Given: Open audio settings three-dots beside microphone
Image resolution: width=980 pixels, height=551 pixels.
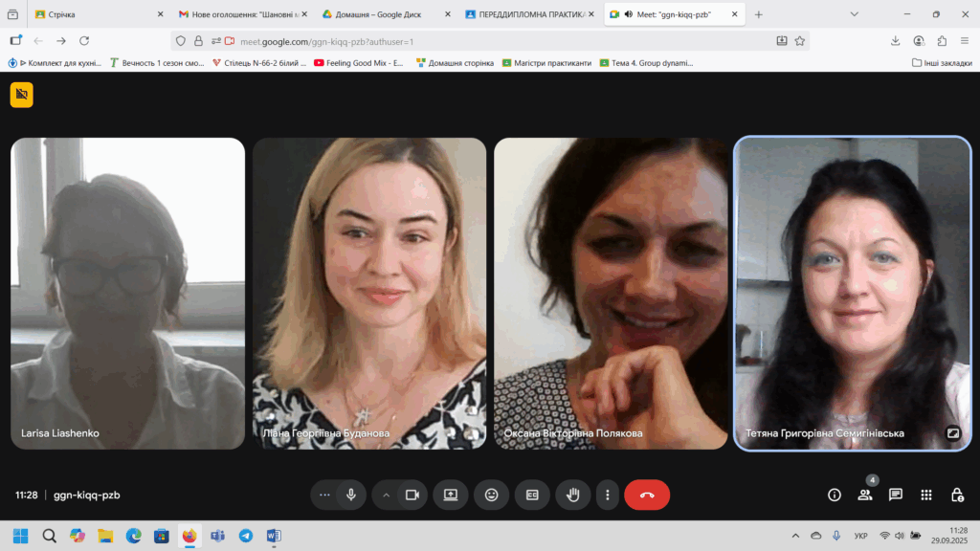Looking at the screenshot, I should click(325, 495).
